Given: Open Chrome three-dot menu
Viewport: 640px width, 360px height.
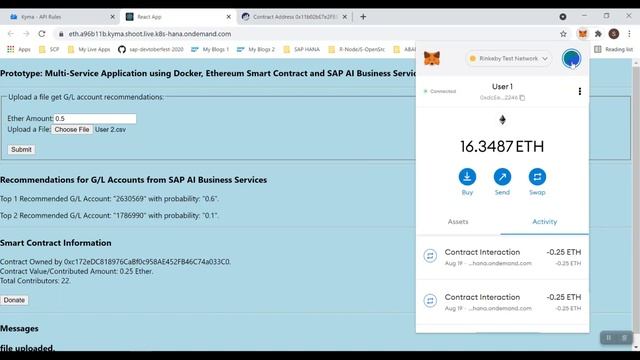Looking at the screenshot, I should tap(629, 34).
